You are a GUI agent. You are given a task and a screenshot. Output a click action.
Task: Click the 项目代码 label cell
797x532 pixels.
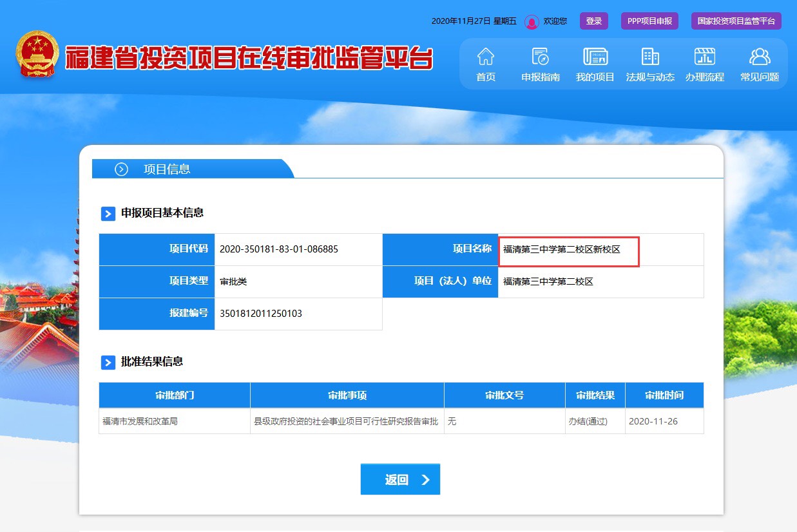pos(157,249)
